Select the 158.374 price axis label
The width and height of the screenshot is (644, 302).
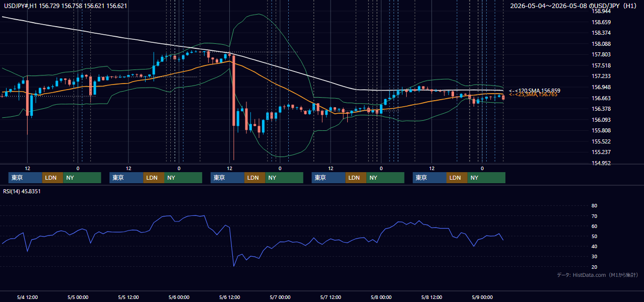(x=601, y=33)
